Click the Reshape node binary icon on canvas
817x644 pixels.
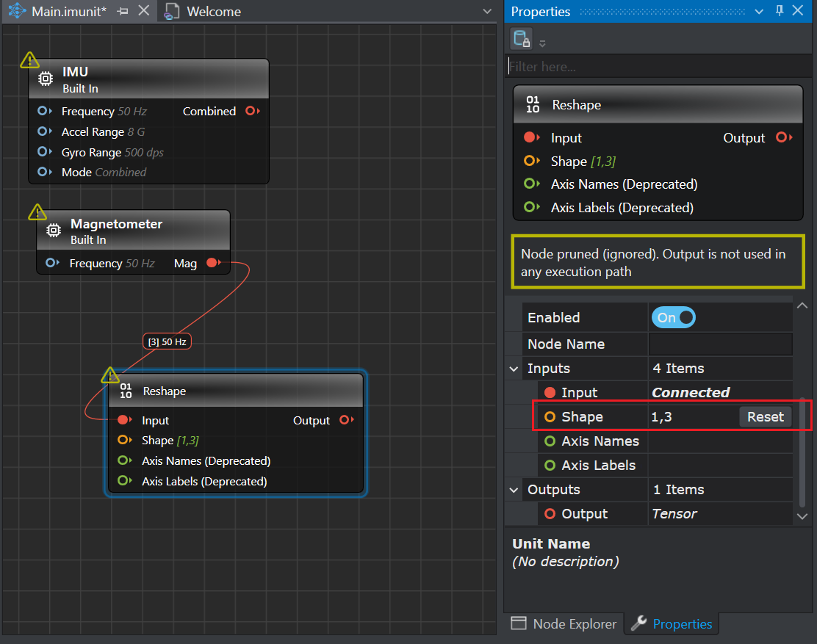[126, 391]
